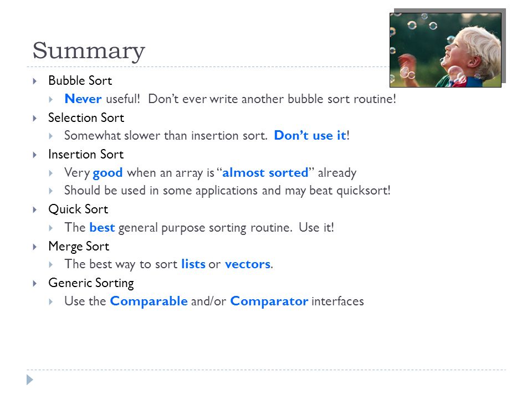Click the arrow bullet beside Insertion Sort

(34, 155)
